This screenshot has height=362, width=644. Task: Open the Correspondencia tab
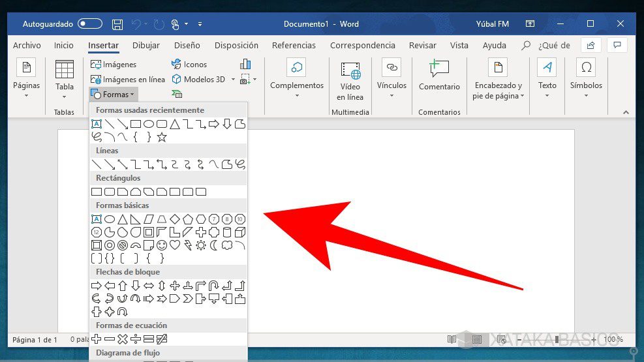point(363,45)
